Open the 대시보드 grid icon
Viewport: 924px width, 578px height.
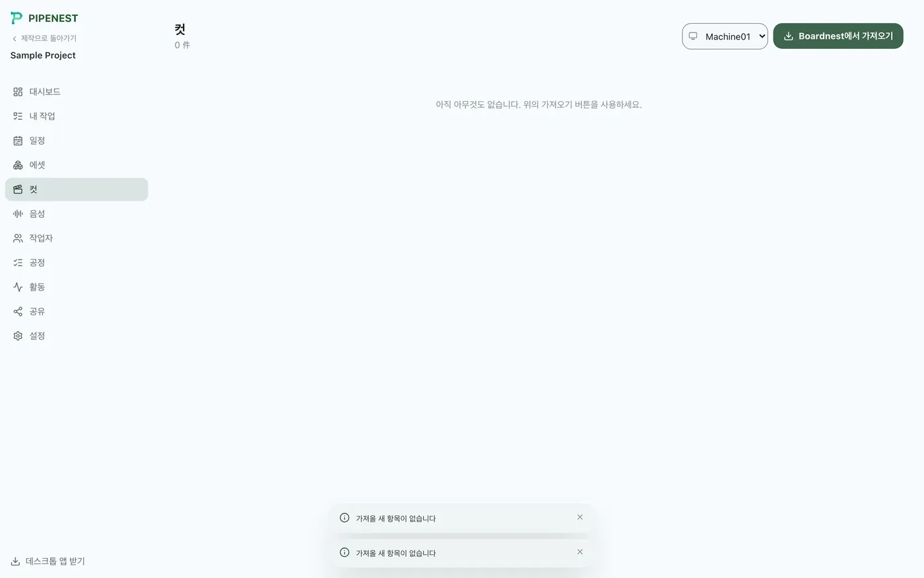tap(18, 92)
